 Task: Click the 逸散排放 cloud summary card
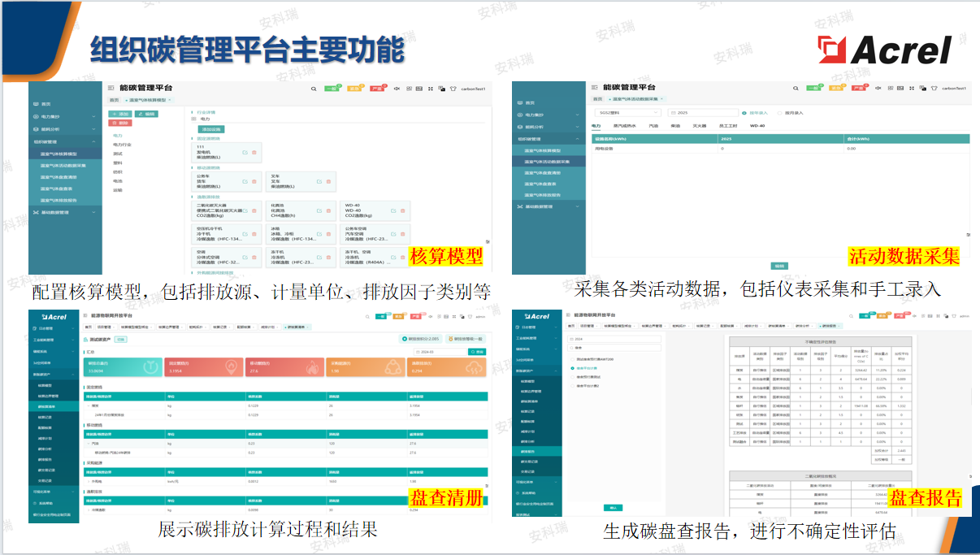447,367
